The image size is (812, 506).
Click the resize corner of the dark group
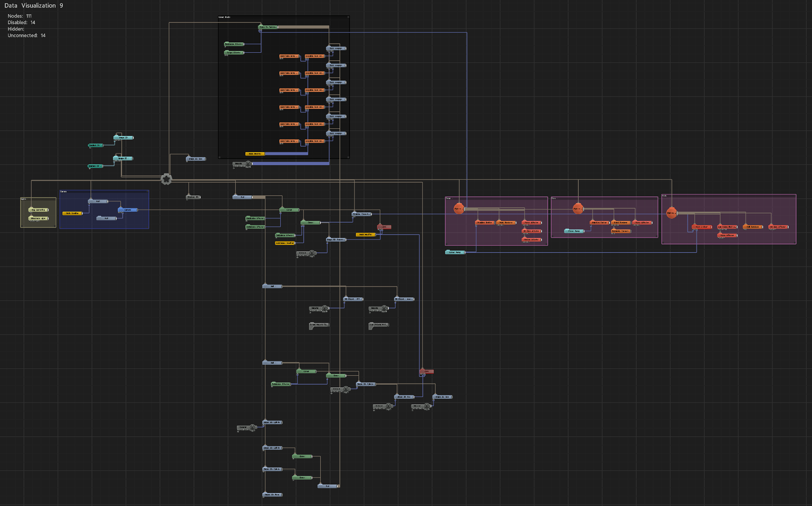click(x=348, y=157)
